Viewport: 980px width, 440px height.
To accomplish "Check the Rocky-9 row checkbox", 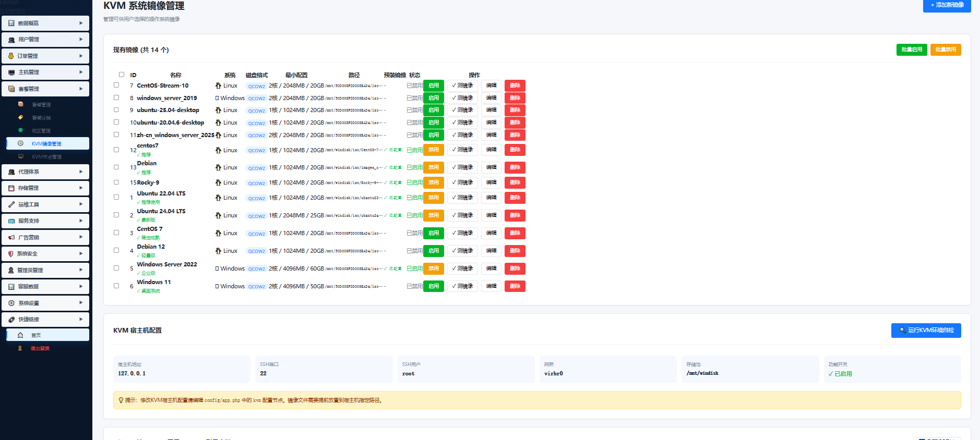I will [116, 182].
